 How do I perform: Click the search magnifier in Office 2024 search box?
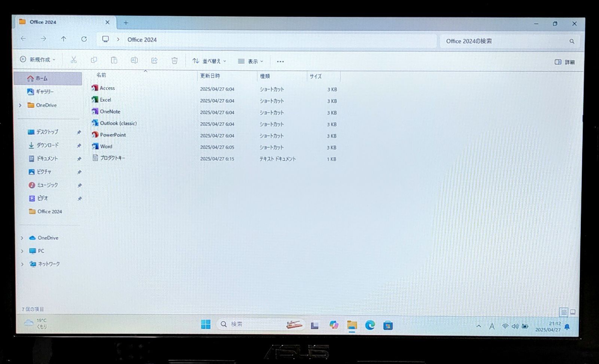click(x=572, y=41)
